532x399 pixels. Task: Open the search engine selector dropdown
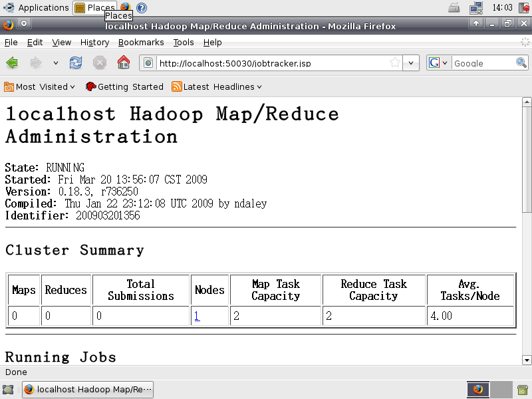coord(438,63)
